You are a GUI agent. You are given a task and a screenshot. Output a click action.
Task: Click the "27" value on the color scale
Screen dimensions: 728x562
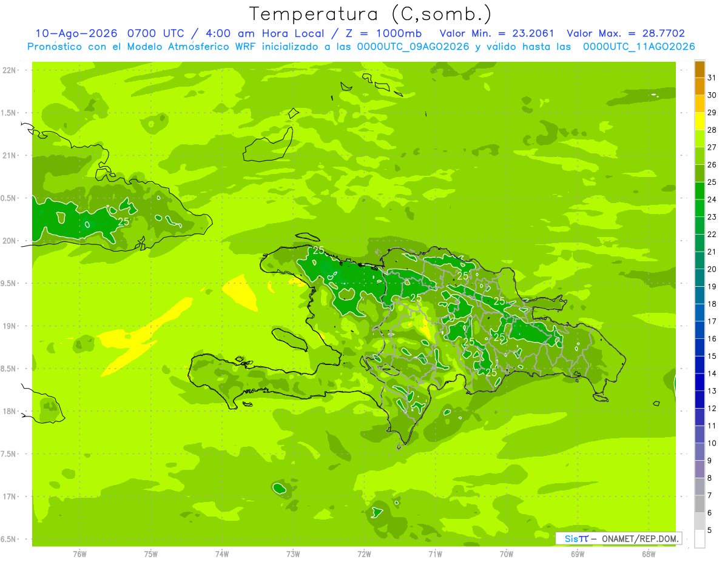click(712, 147)
